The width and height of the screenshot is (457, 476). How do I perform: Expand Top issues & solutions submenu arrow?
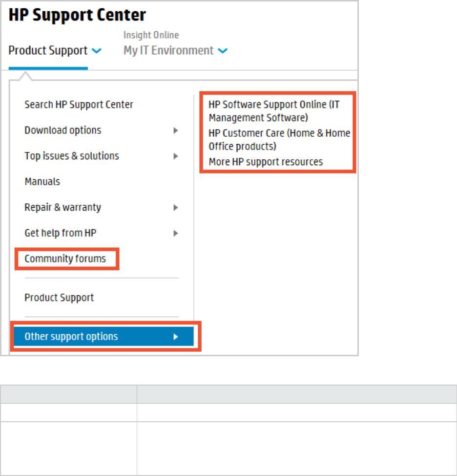click(175, 156)
